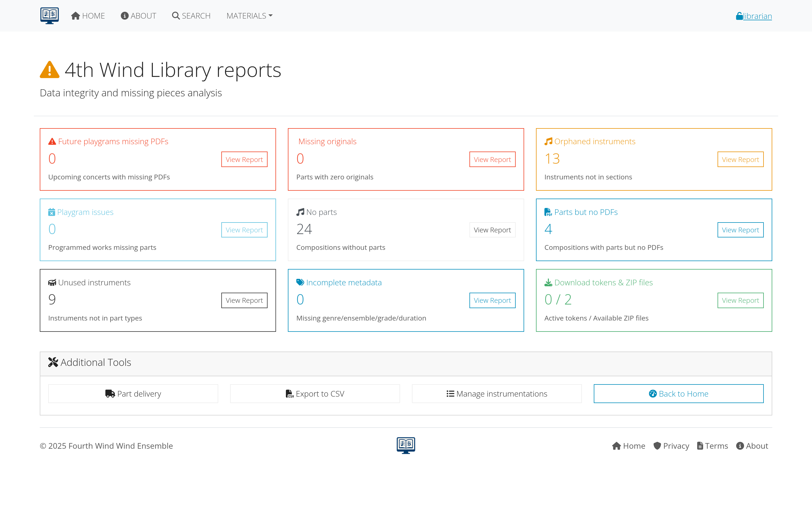Click the music note icon on Orphaned instruments card

pos(548,141)
